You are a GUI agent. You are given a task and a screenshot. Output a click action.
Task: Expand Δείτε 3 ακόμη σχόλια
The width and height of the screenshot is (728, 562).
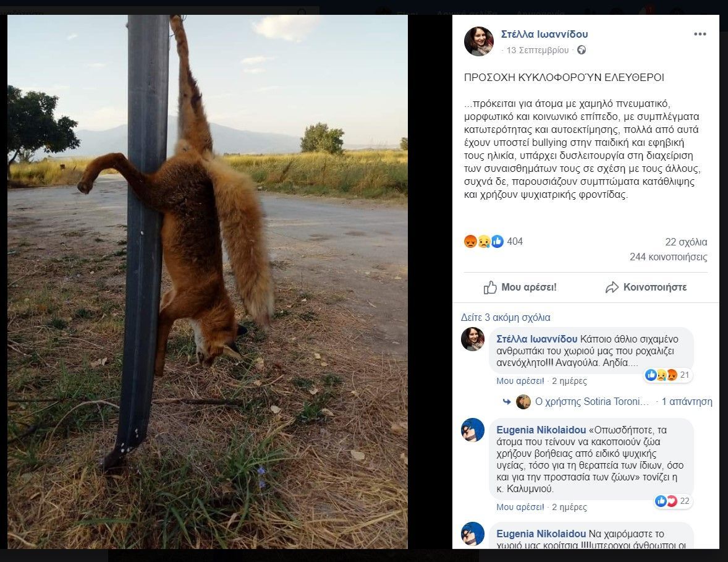(506, 317)
